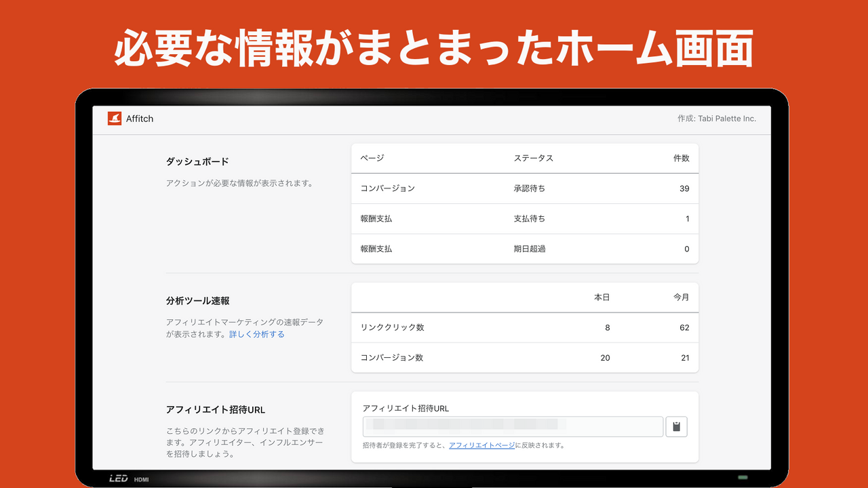Click 作成: Tabi Palette Inc. text
This screenshot has width=868, height=488.
pos(717,119)
